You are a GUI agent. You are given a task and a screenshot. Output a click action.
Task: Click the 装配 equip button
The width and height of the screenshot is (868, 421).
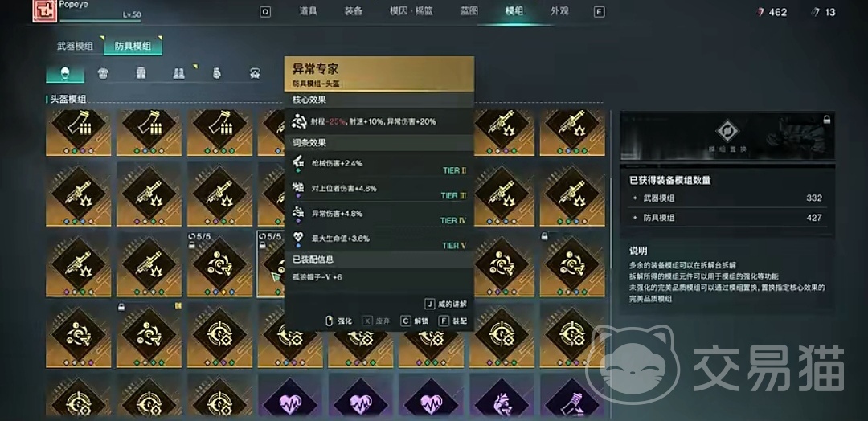452,321
